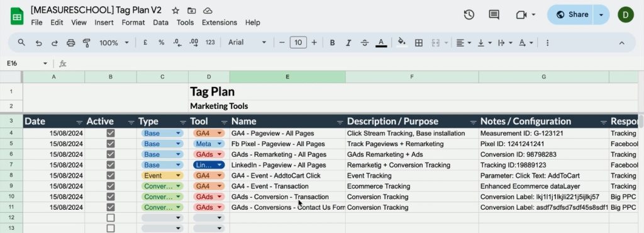Increase decimal places
This screenshot has height=233, width=644.
pyautogui.click(x=194, y=42)
